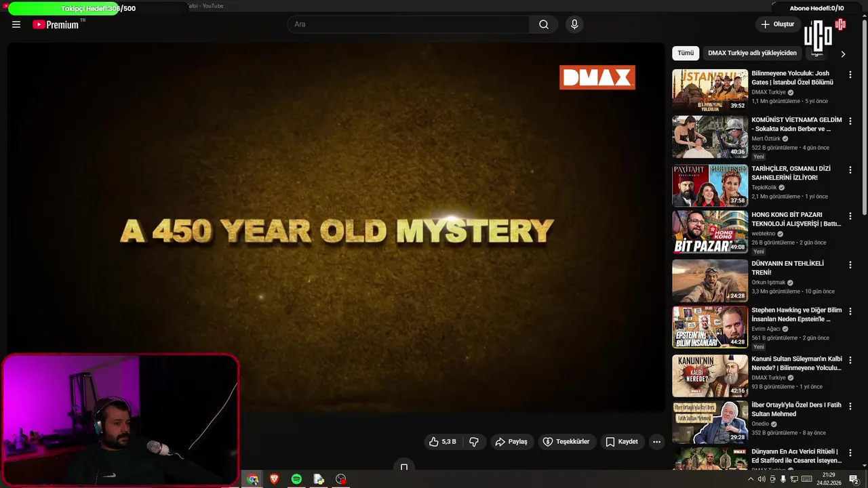Open more actions three-dot menu under video
Image resolution: width=868 pixels, height=488 pixels.
pos(656,442)
